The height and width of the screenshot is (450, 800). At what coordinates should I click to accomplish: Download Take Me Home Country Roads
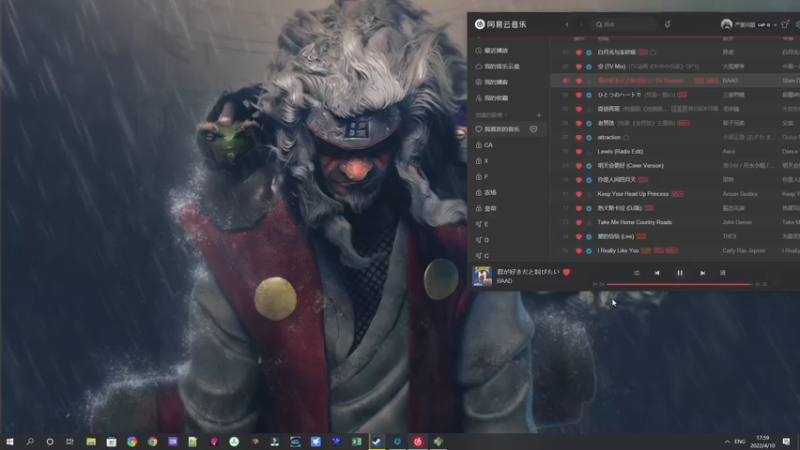point(589,222)
